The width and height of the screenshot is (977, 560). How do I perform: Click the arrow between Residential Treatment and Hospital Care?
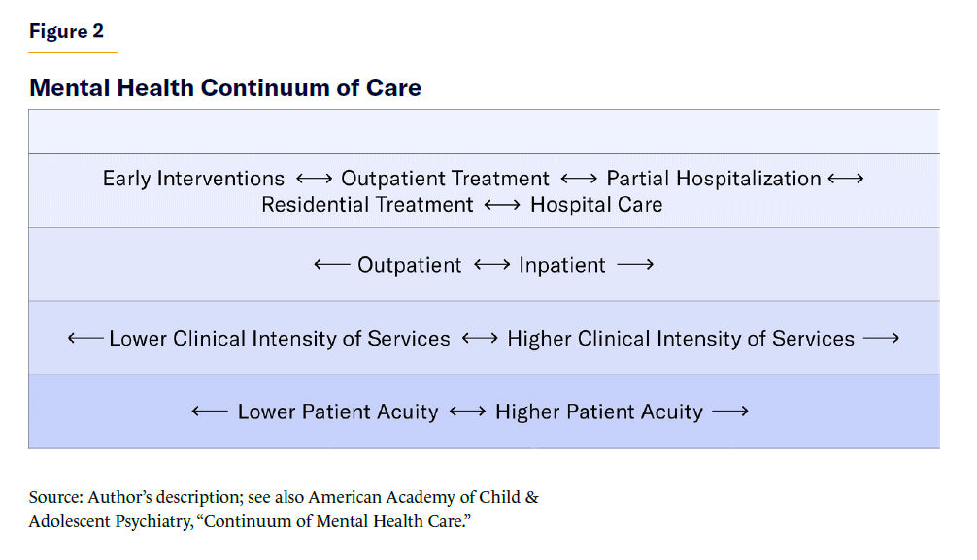(x=502, y=205)
